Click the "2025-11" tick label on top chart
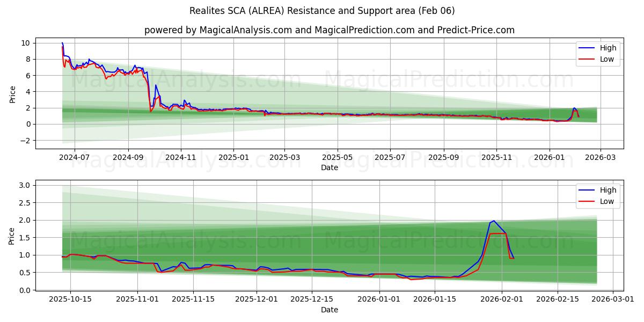The width and height of the screenshot is (644, 322). 496,157
